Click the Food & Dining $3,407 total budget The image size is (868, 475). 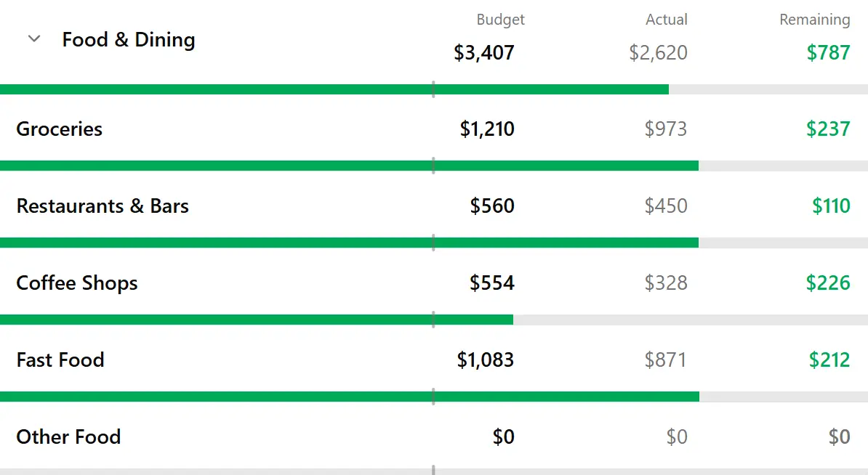484,52
